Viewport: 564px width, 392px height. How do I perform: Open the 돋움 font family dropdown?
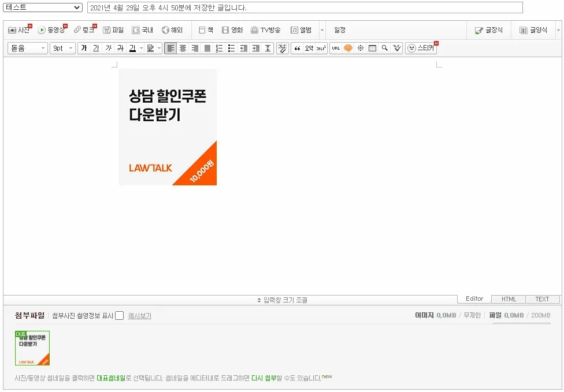pyautogui.click(x=28, y=48)
